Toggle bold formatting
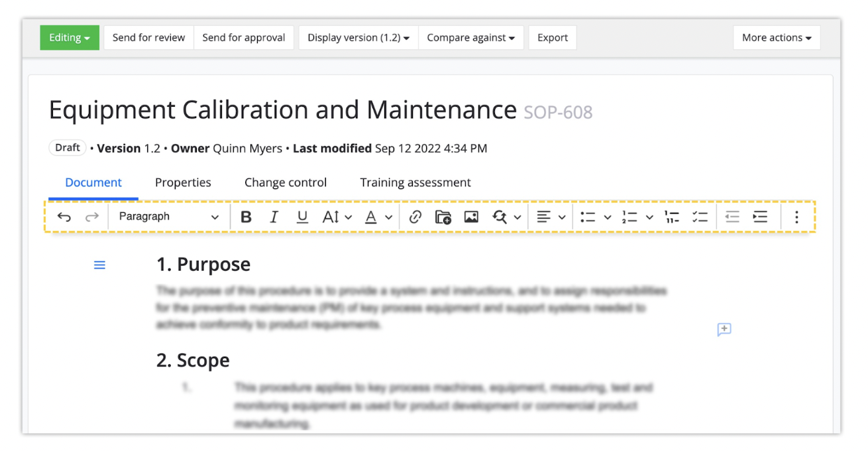 [x=246, y=217]
